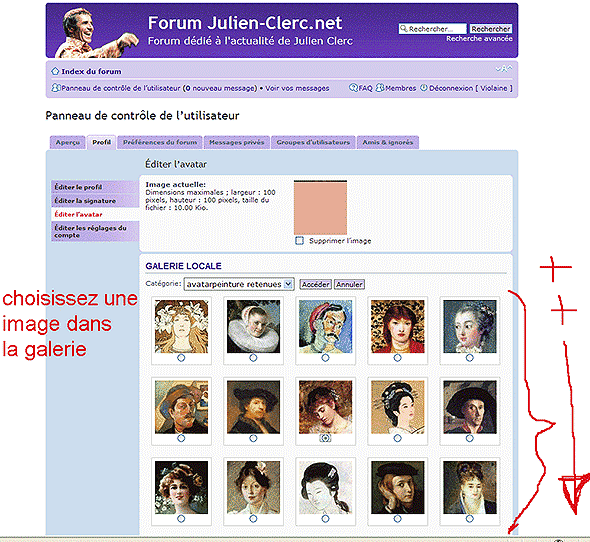Click the Forum Julien-Clerc.net title
This screenshot has width=590, height=542.
(x=245, y=23)
